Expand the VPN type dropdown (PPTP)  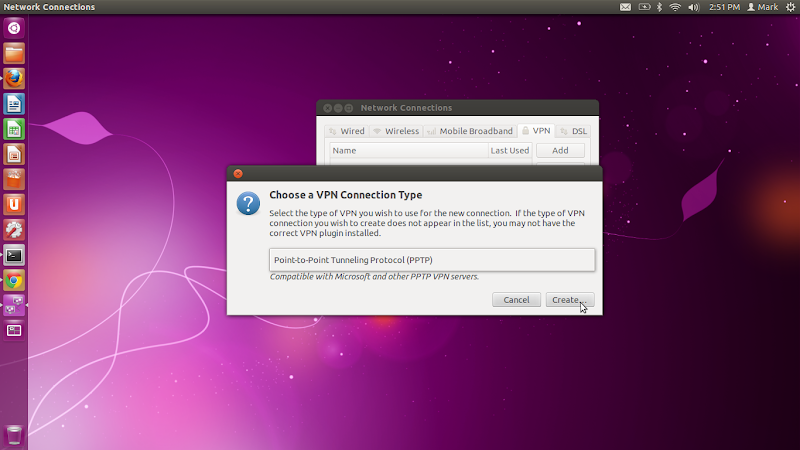[432, 260]
